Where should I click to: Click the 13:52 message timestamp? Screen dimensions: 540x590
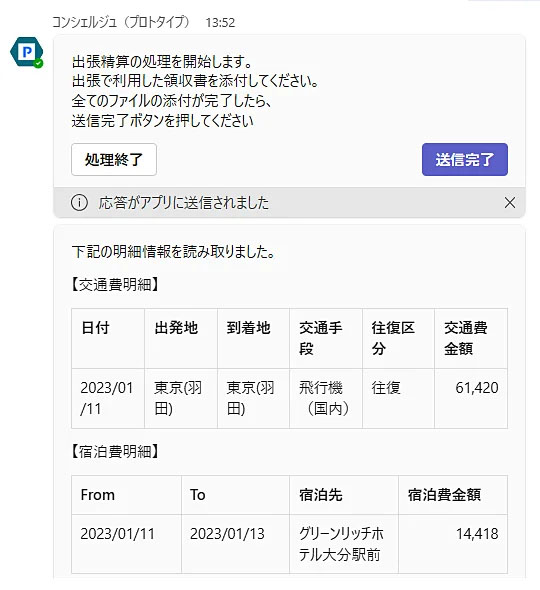pyautogui.click(x=220, y=23)
